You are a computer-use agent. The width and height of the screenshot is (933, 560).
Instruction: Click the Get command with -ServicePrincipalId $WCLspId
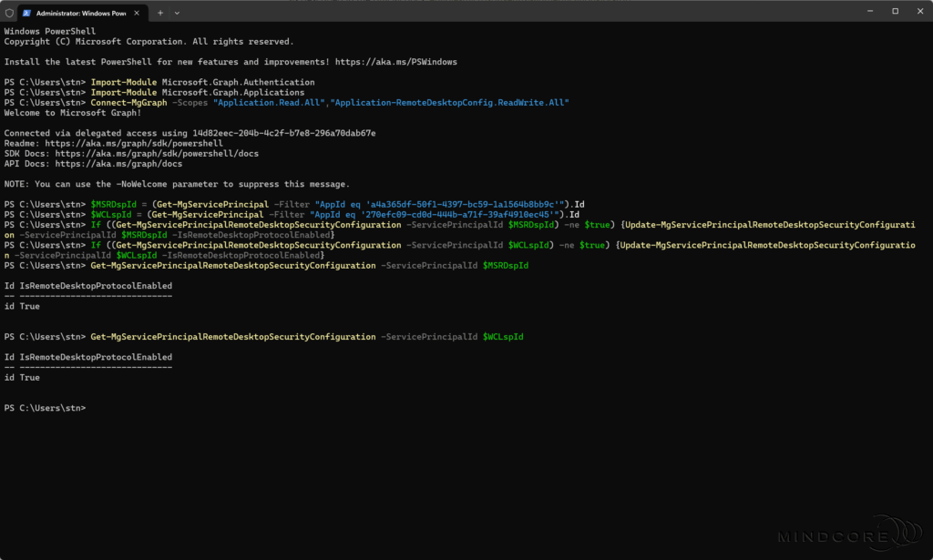coord(307,337)
